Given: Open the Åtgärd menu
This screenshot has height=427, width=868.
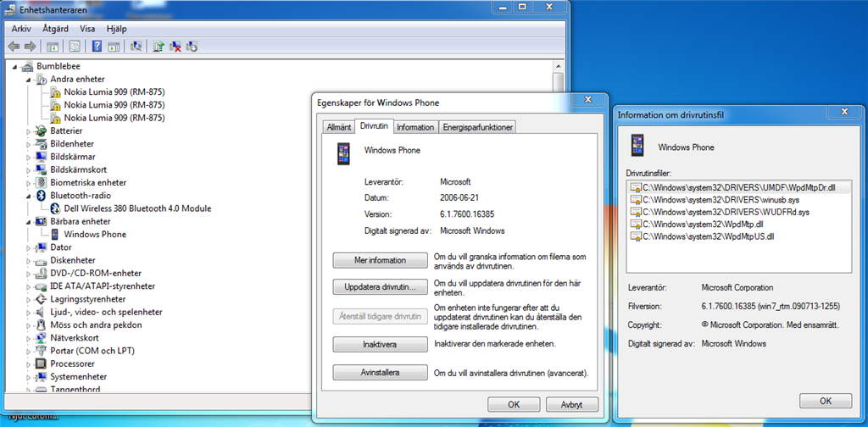Looking at the screenshot, I should (x=55, y=29).
